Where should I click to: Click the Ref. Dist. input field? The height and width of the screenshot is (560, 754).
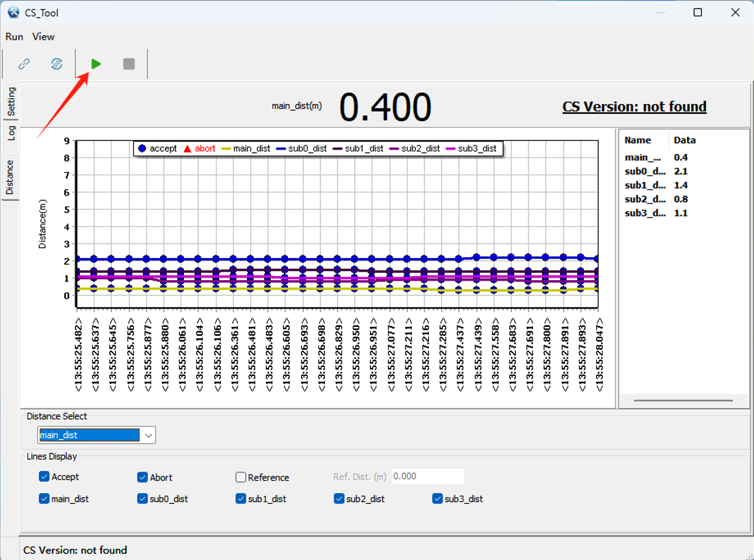[428, 476]
